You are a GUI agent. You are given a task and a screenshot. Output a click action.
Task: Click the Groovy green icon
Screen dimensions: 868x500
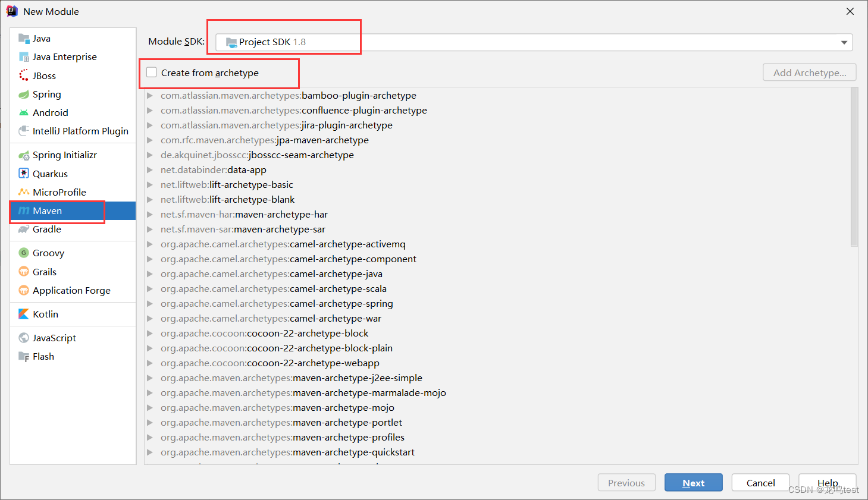point(24,253)
